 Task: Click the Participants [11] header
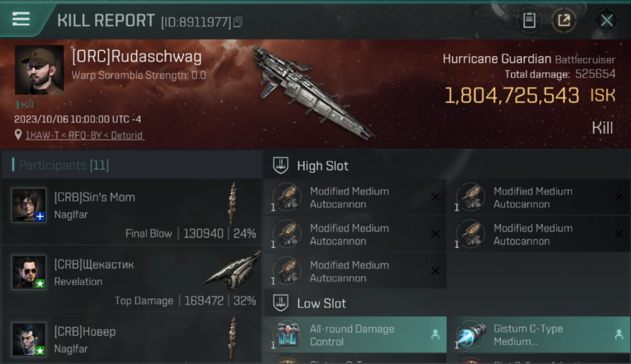click(64, 165)
